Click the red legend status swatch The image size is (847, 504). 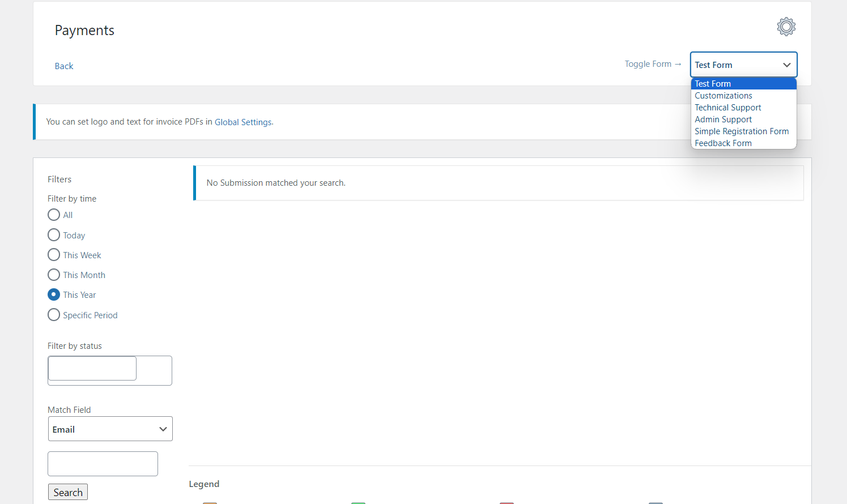coord(507,502)
